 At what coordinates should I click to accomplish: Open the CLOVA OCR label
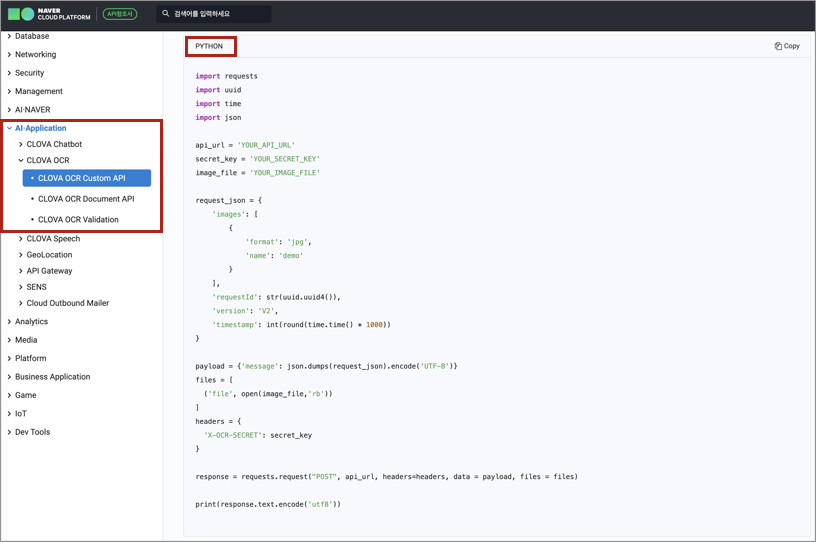[x=48, y=160]
